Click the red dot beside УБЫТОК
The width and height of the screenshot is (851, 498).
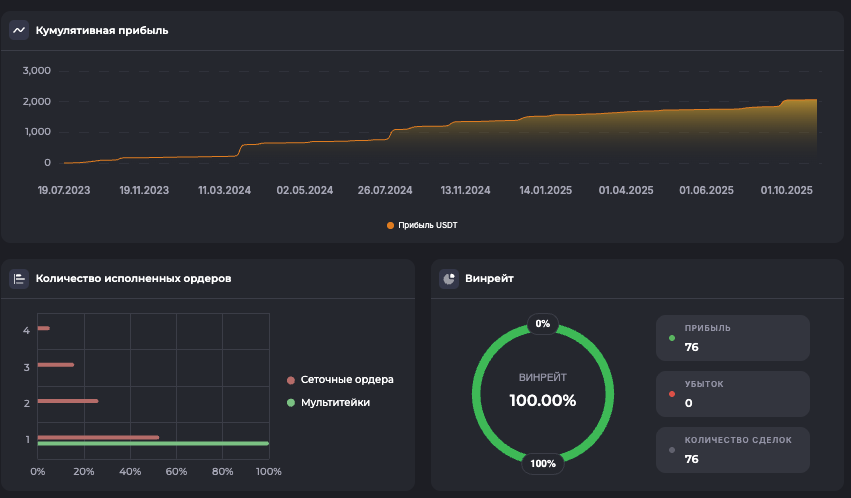(673, 394)
